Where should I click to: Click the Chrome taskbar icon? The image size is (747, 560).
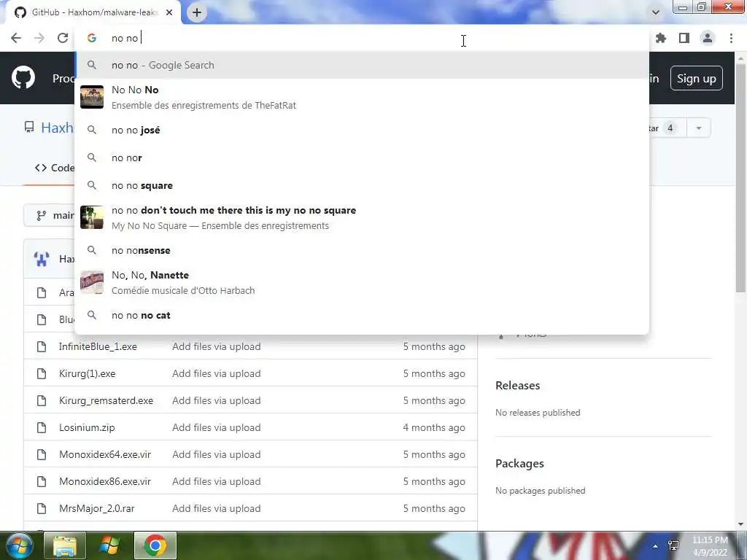coord(155,545)
